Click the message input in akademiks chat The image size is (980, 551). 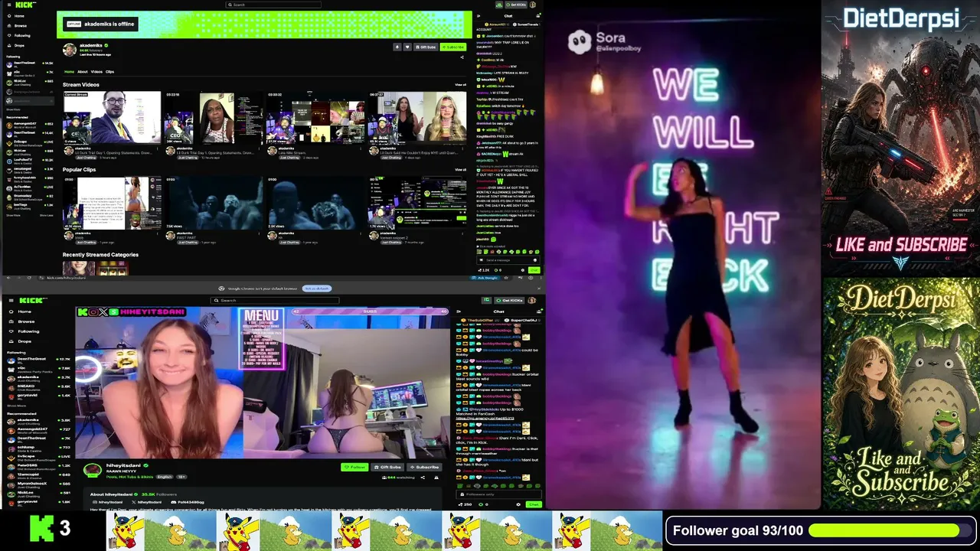pyautogui.click(x=507, y=260)
